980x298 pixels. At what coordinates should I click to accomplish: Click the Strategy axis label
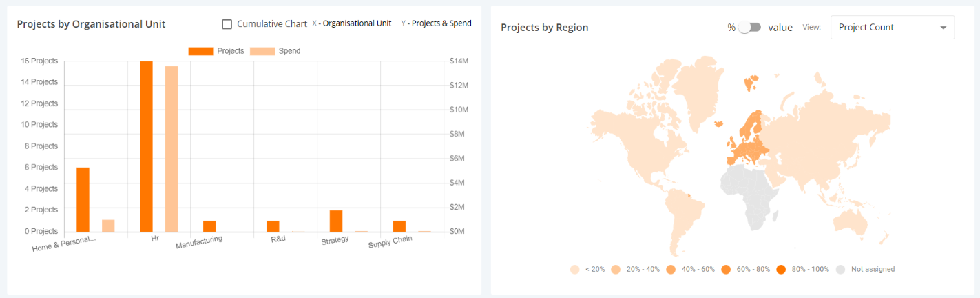click(335, 240)
